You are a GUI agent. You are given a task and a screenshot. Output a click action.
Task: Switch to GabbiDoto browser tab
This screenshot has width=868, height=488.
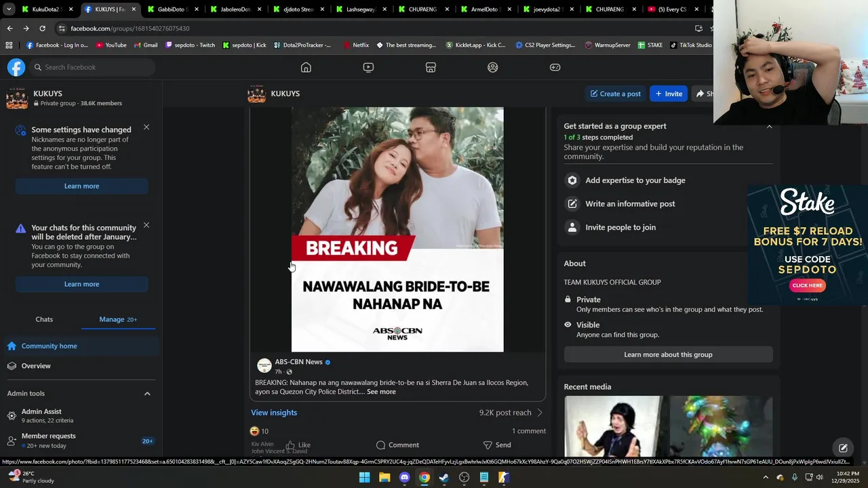tap(171, 9)
